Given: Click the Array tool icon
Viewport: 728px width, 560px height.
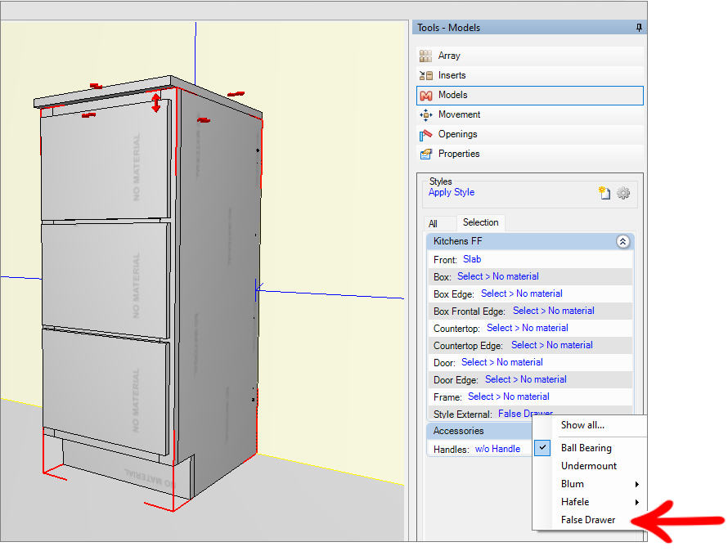Looking at the screenshot, I should click(x=425, y=56).
